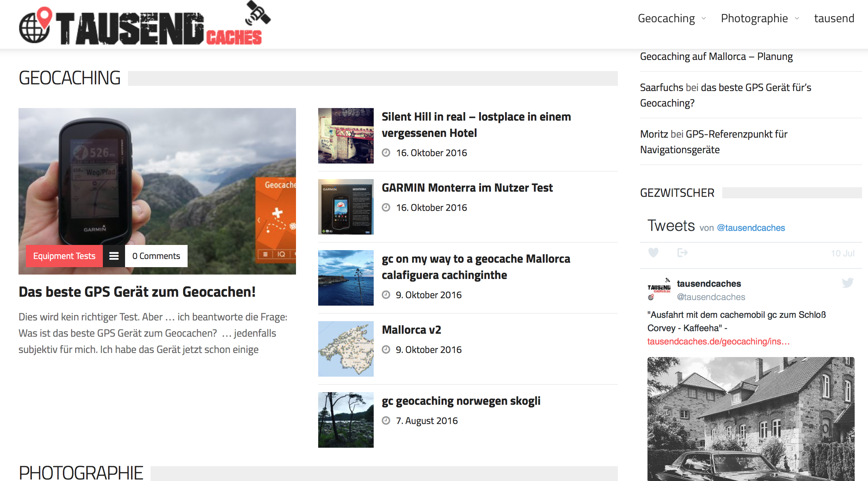The height and width of the screenshot is (481, 868).
Task: Click the PHOTOGRAPHIE section heading
Action: tap(81, 472)
